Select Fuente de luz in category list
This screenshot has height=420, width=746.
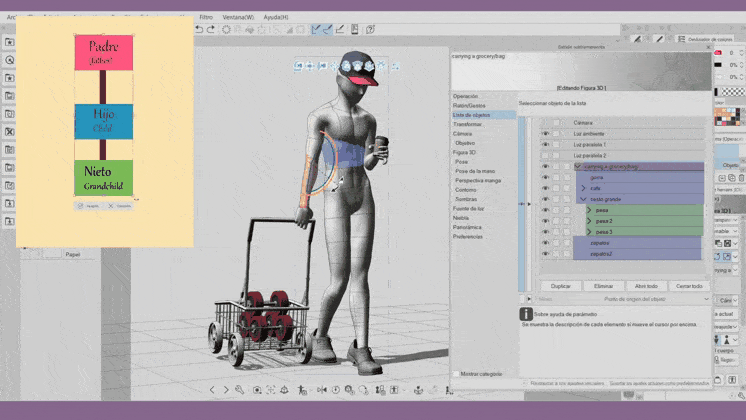pos(470,208)
